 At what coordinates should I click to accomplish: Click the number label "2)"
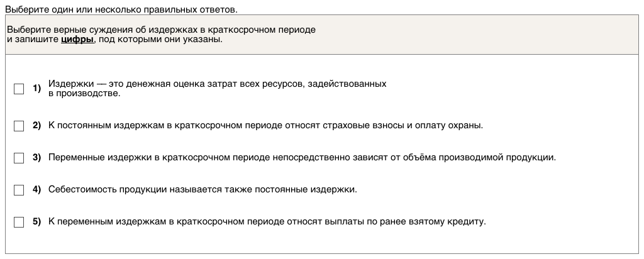pyautogui.click(x=36, y=126)
